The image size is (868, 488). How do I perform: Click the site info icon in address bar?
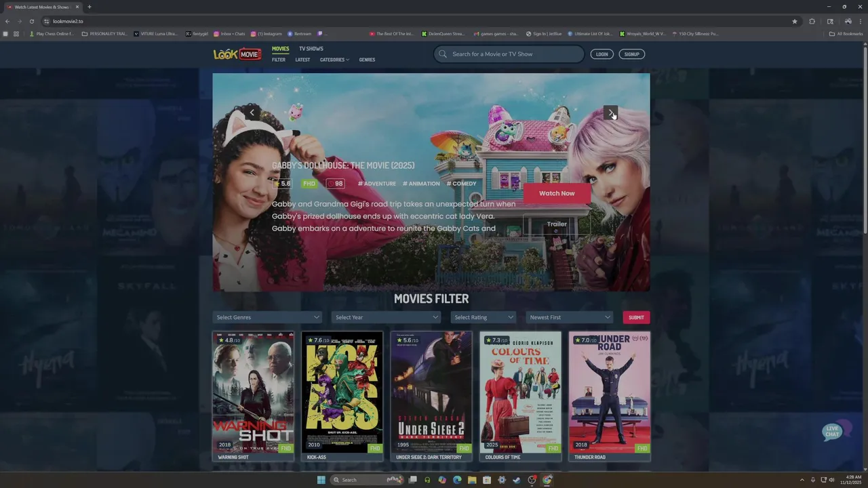pyautogui.click(x=46, y=21)
